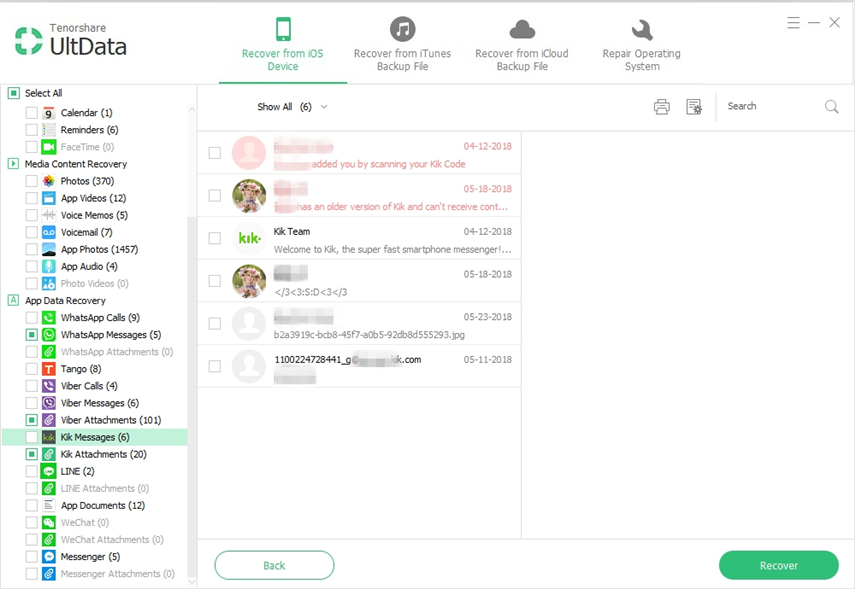Click the Back button
Viewport: 855px width, 589px height.
point(274,566)
